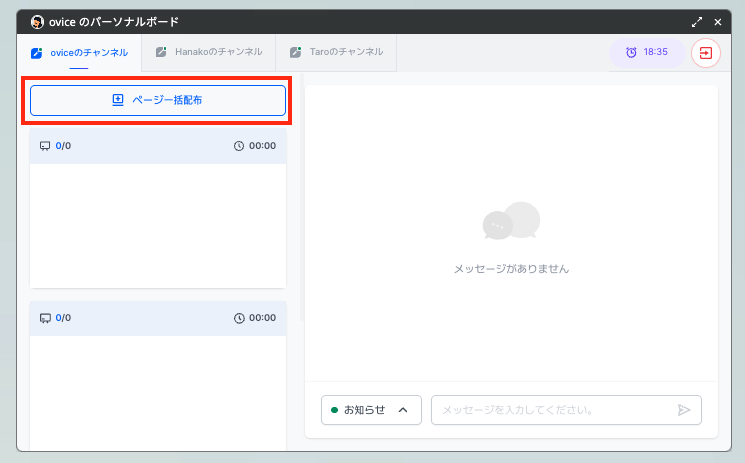The height and width of the screenshot is (463, 745).
Task: Click the second page card's blank thumbnail
Action: click(158, 393)
